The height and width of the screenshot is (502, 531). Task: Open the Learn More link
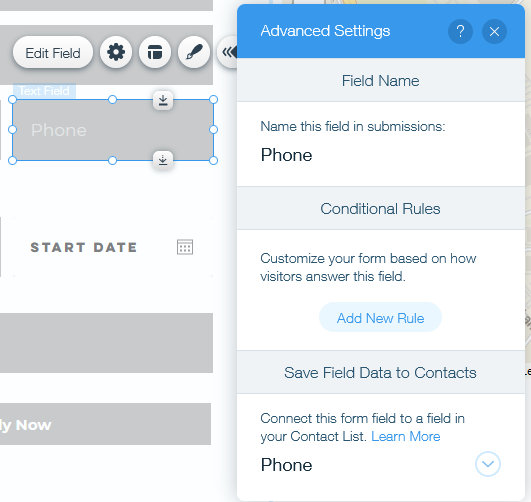pyautogui.click(x=406, y=436)
